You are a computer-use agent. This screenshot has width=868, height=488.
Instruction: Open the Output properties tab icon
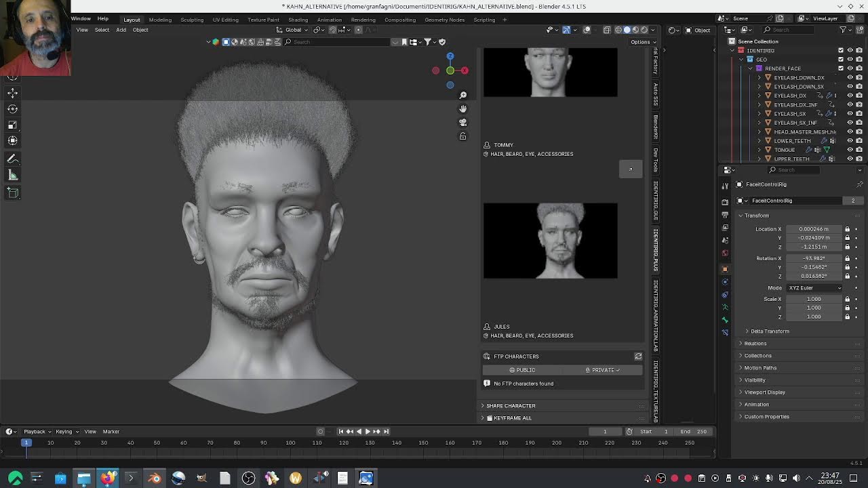[x=725, y=215]
